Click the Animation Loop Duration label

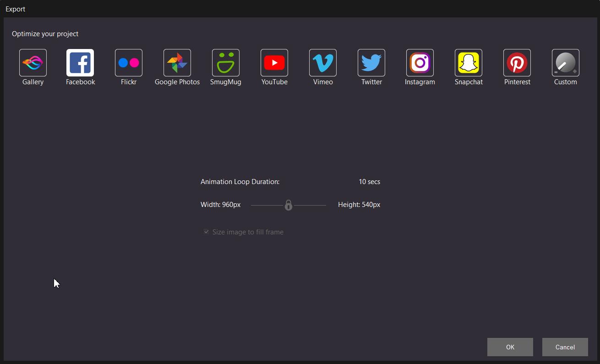coord(240,182)
